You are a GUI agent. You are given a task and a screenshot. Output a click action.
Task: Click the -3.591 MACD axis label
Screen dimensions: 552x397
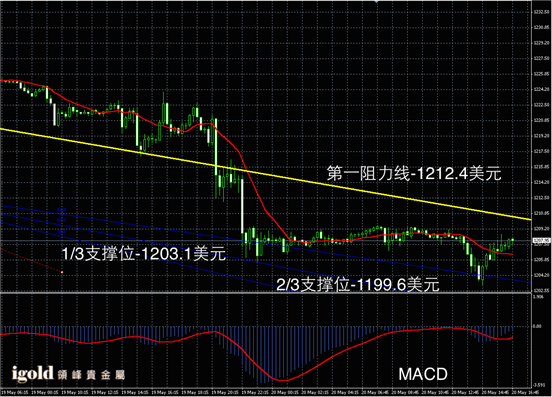pos(539,385)
